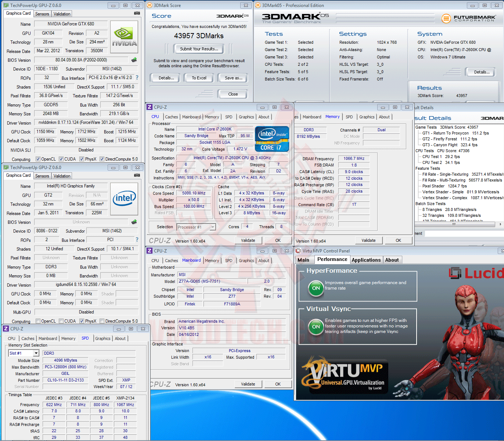Viewport: 504px width, 441px height.
Task: Toggle PhysX checkbox in Intel GPU-Z window
Action: [82, 321]
